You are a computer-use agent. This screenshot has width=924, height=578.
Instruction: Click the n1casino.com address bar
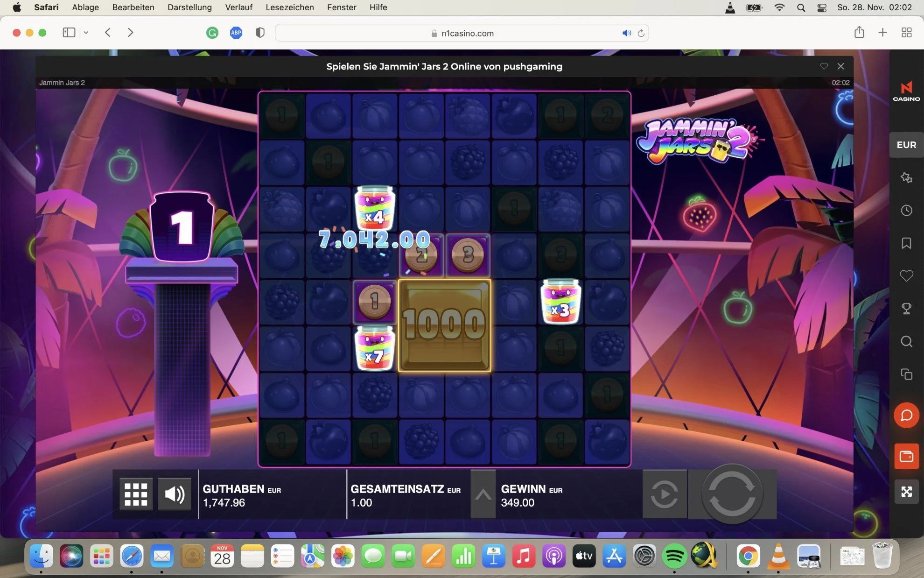pyautogui.click(x=462, y=33)
